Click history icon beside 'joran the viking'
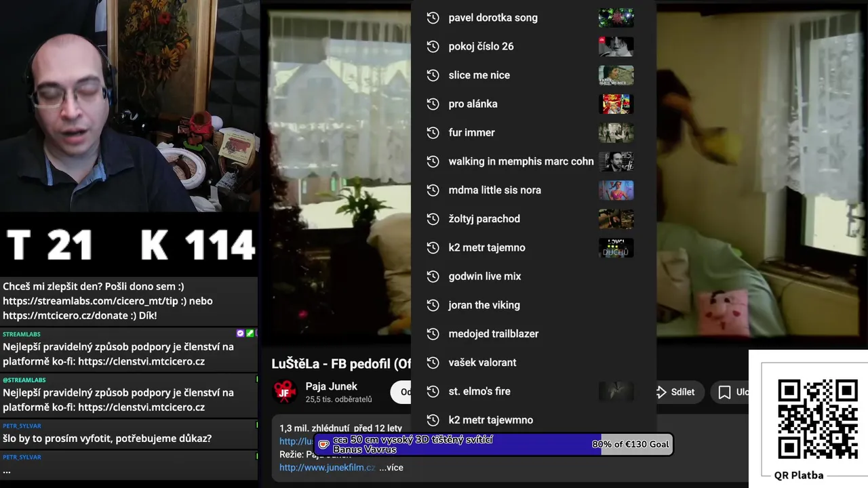The image size is (868, 488). (433, 305)
